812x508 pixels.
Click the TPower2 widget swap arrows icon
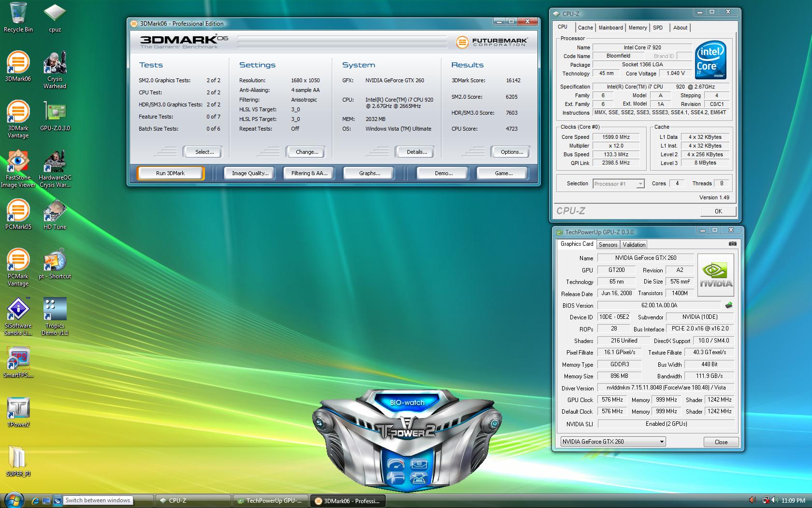coord(319,423)
